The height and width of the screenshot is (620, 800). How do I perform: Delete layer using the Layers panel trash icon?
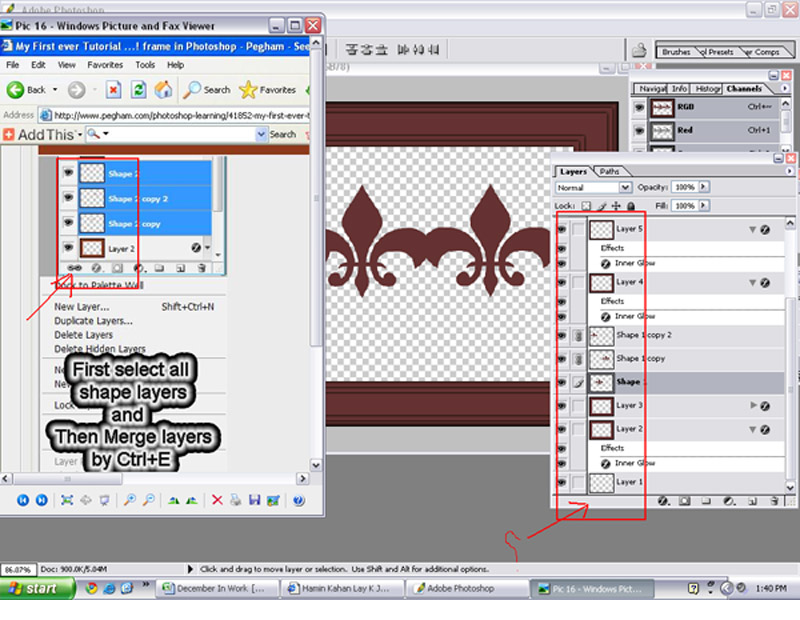773,500
